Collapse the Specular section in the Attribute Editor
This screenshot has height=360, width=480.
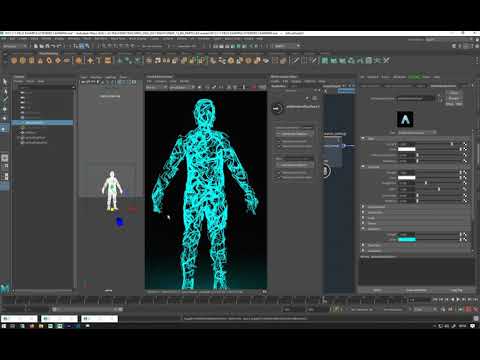pyautogui.click(x=363, y=166)
